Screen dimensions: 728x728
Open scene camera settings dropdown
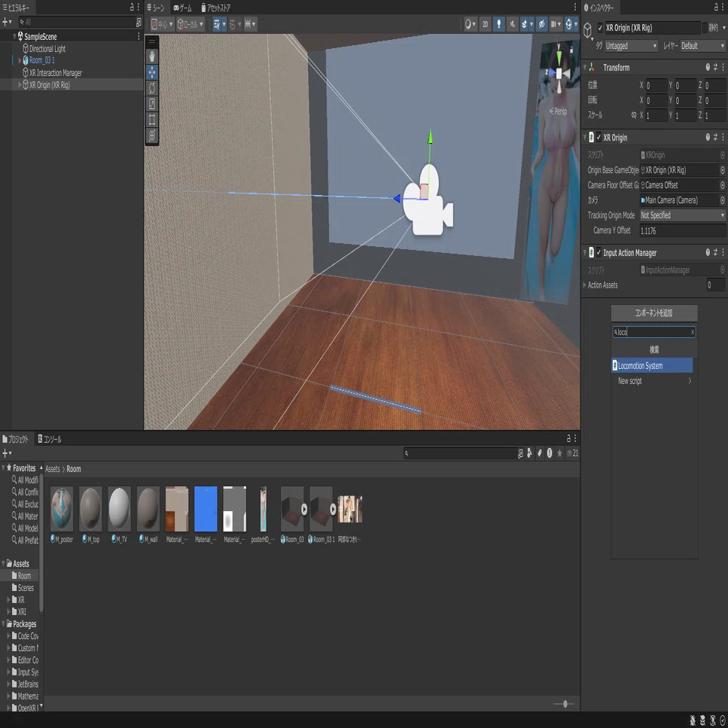coord(556,24)
